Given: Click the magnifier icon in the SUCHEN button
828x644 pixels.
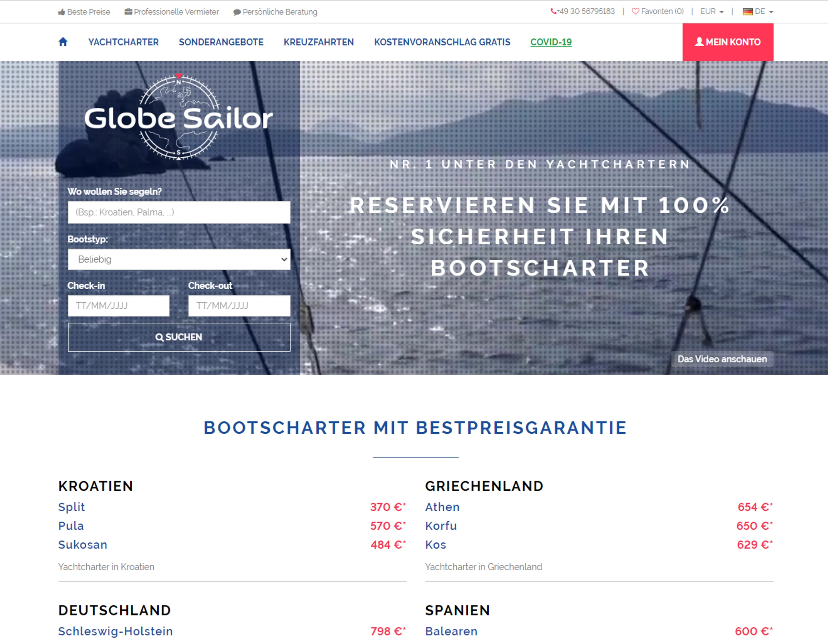Looking at the screenshot, I should click(159, 337).
